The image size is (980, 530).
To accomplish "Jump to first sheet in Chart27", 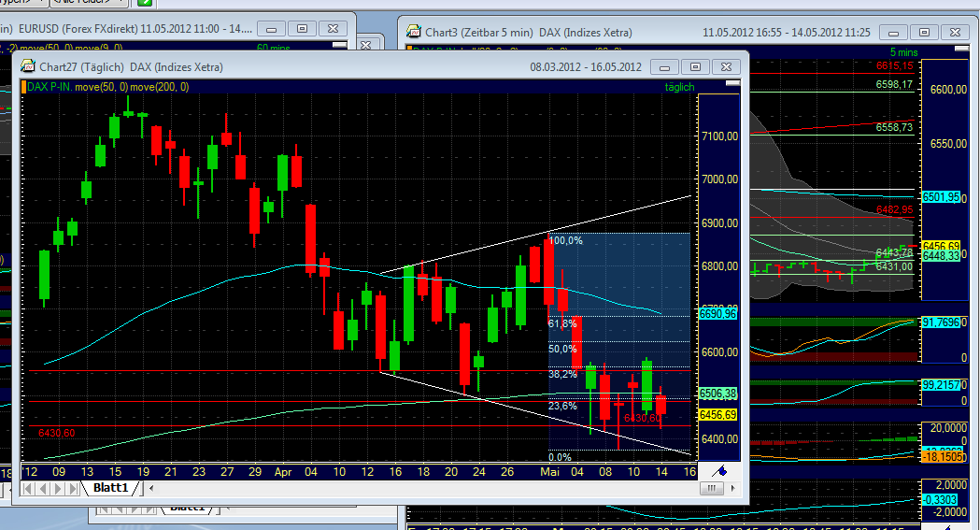I will pyautogui.click(x=27, y=488).
